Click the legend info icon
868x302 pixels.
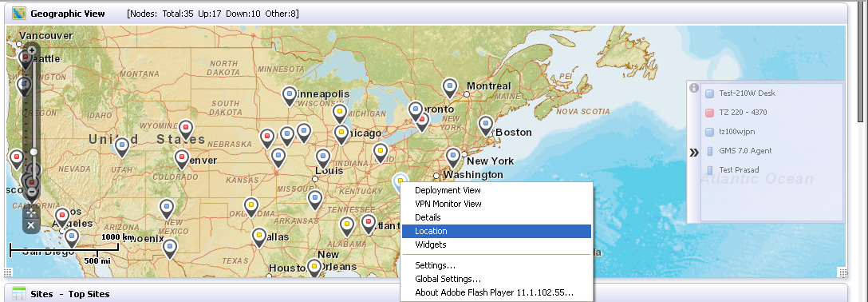(693, 88)
